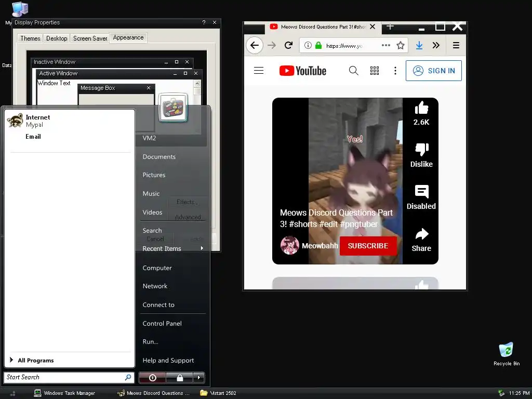
Task: Open Vistart 2502 folder in taskbar
Action: click(x=218, y=393)
